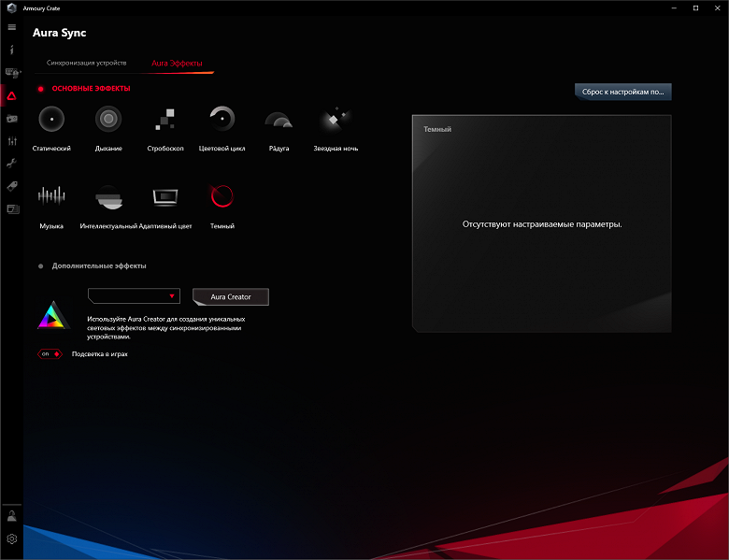Image resolution: width=729 pixels, height=560 pixels.
Task: Click the Aura Creator rainbow triangle logo
Action: 53,315
